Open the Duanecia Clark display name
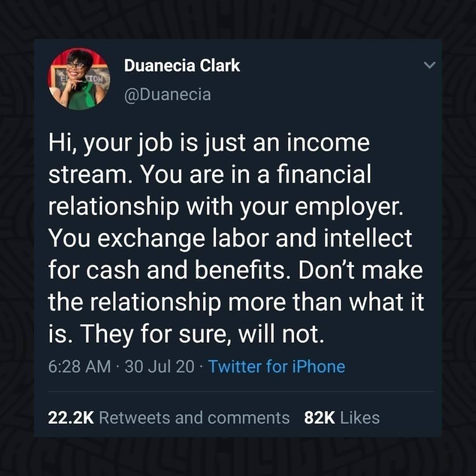Viewport: 476px width, 476px height. (182, 66)
